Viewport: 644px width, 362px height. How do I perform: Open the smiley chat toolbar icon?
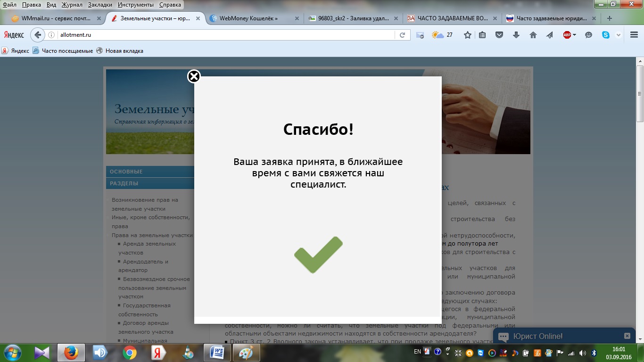[588, 35]
